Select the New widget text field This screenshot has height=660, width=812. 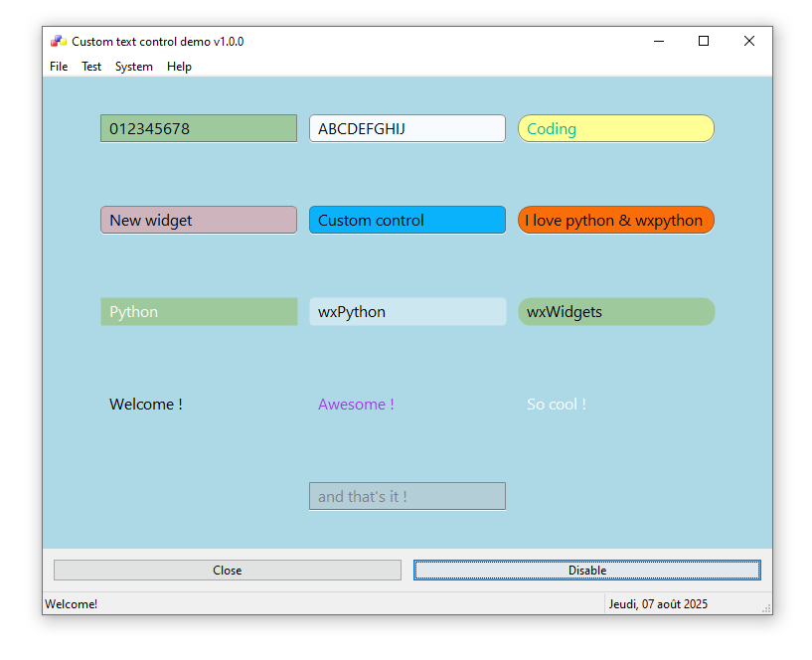(199, 220)
